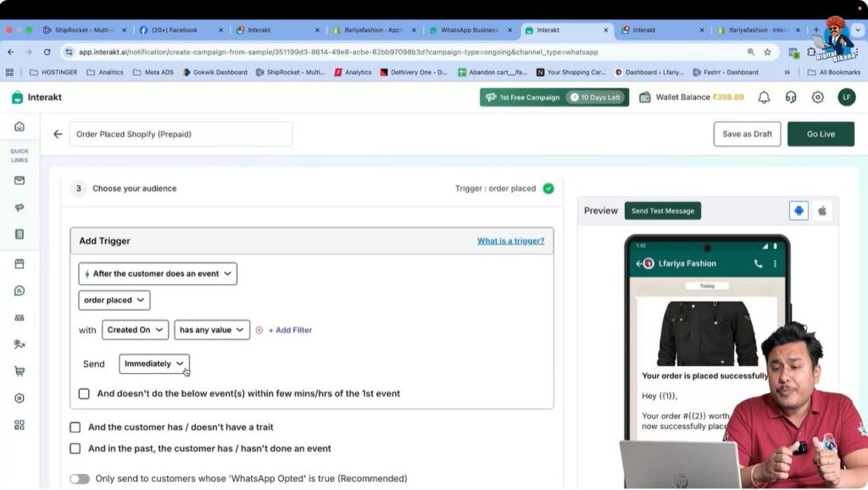Viewport: 868px width, 490px height.
Task: Click the campaign name field 'Order Placed Shopify (Prepaid)'
Action: pos(181,133)
